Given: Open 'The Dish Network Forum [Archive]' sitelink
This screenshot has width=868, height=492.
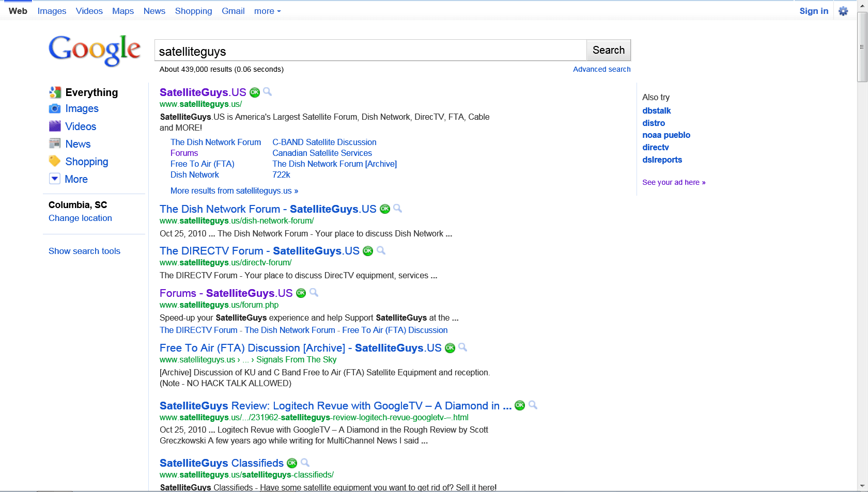Looking at the screenshot, I should (334, 164).
